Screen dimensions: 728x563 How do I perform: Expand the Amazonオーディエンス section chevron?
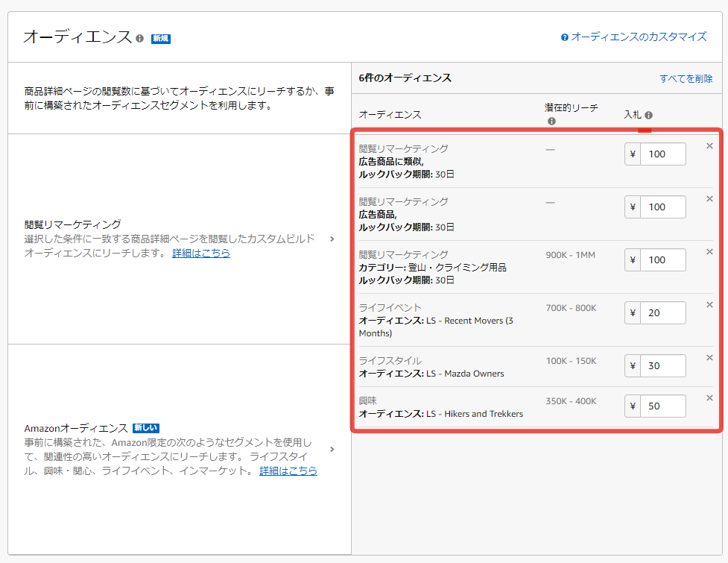coord(332,449)
